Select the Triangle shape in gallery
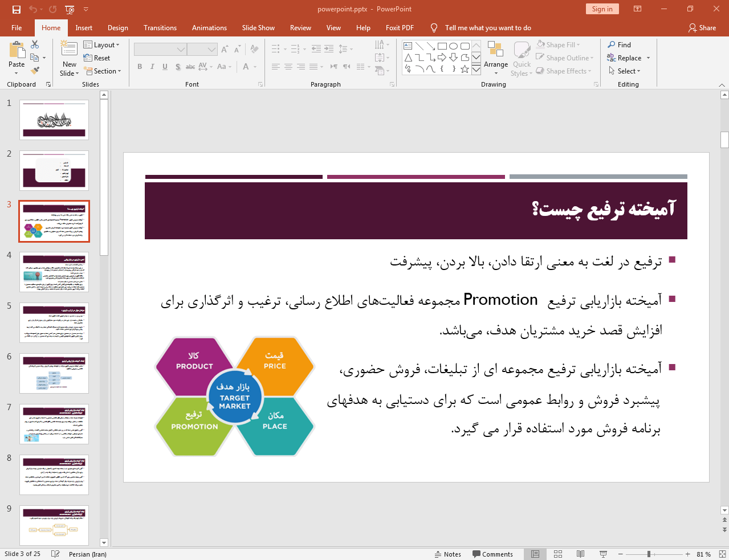This screenshot has width=729, height=560. click(x=408, y=58)
